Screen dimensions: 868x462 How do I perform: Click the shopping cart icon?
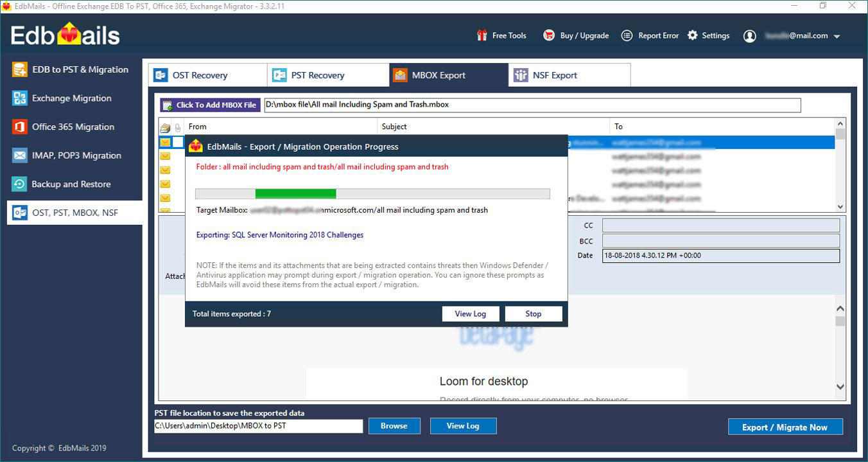click(x=549, y=35)
